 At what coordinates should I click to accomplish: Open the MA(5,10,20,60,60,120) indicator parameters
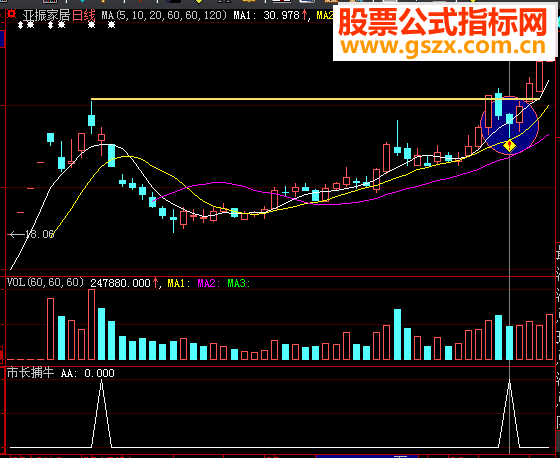click(164, 15)
